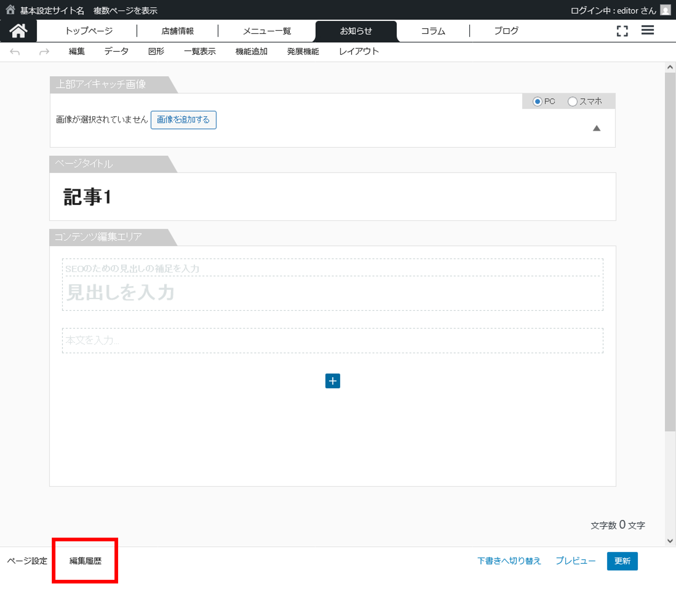Image resolution: width=676 pixels, height=616 pixels.
Task: Click the small house icon beside site name
Action: pyautogui.click(x=10, y=10)
